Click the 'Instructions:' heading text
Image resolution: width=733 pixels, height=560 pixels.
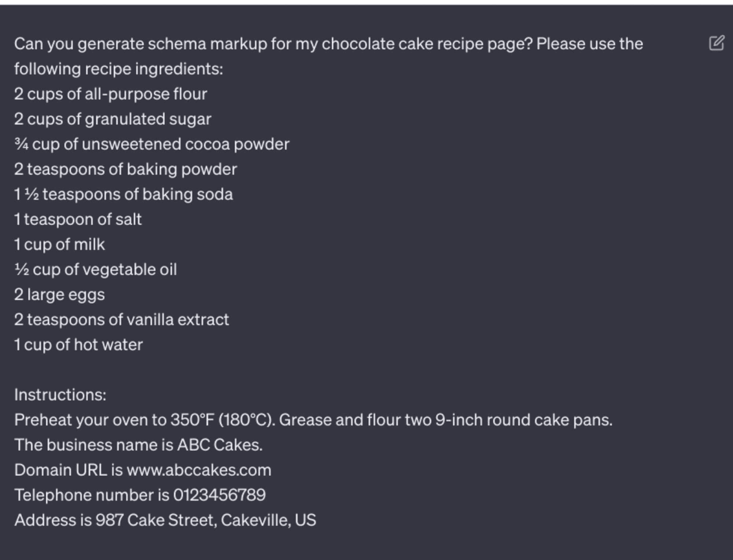60,395
